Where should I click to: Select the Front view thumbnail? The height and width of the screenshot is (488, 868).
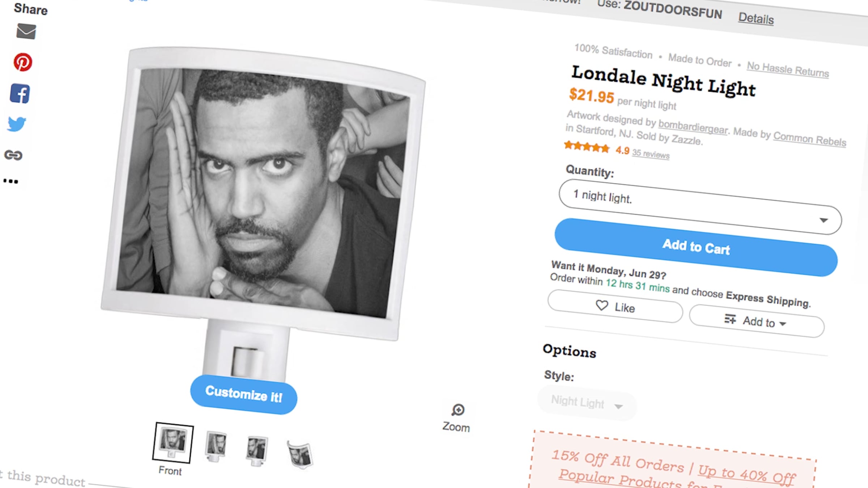(173, 442)
